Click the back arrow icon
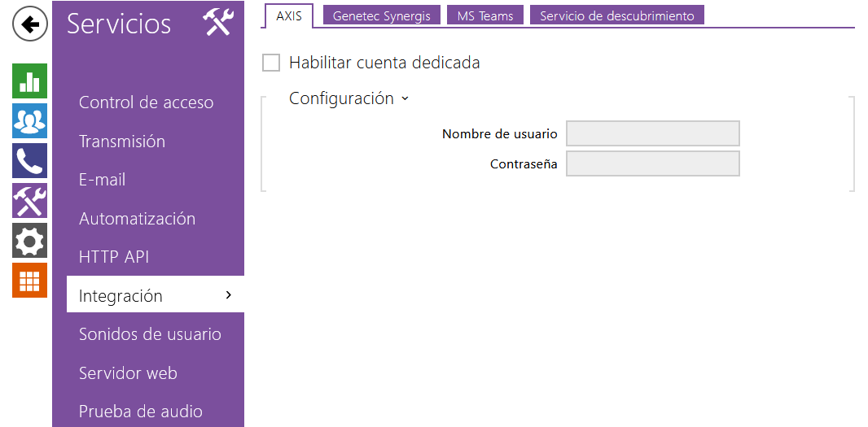The image size is (868, 427). 29,24
